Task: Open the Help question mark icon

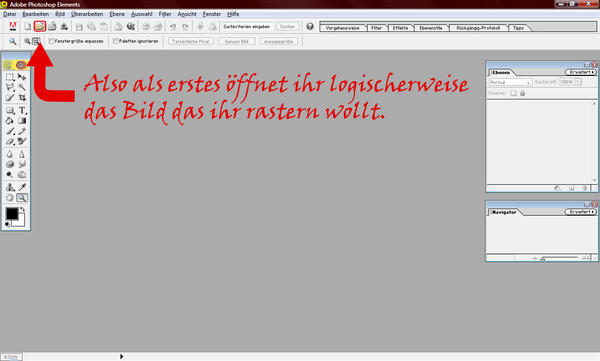Action: pos(310,26)
